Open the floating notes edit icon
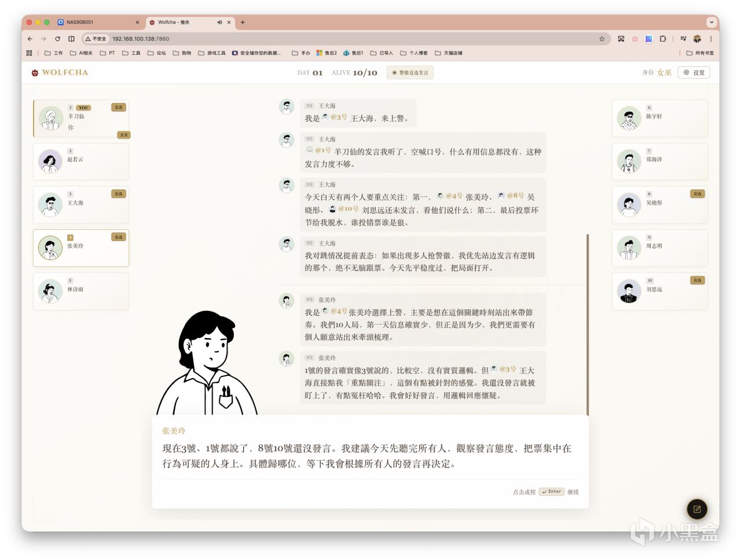 (697, 510)
